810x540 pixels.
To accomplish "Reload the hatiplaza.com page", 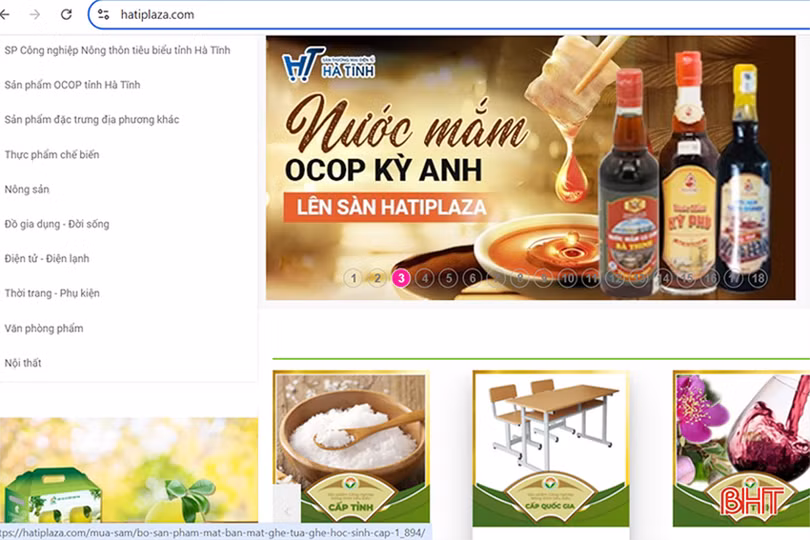I will [66, 15].
